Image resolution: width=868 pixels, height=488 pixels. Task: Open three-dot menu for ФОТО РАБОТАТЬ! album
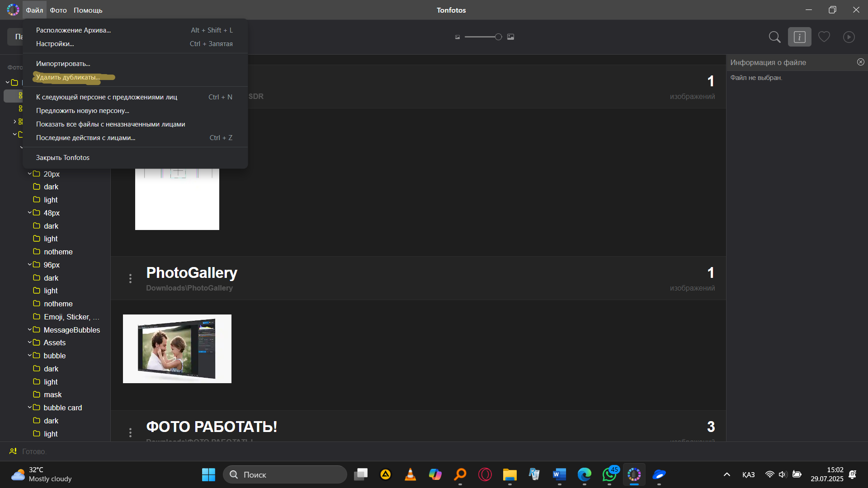point(130,432)
